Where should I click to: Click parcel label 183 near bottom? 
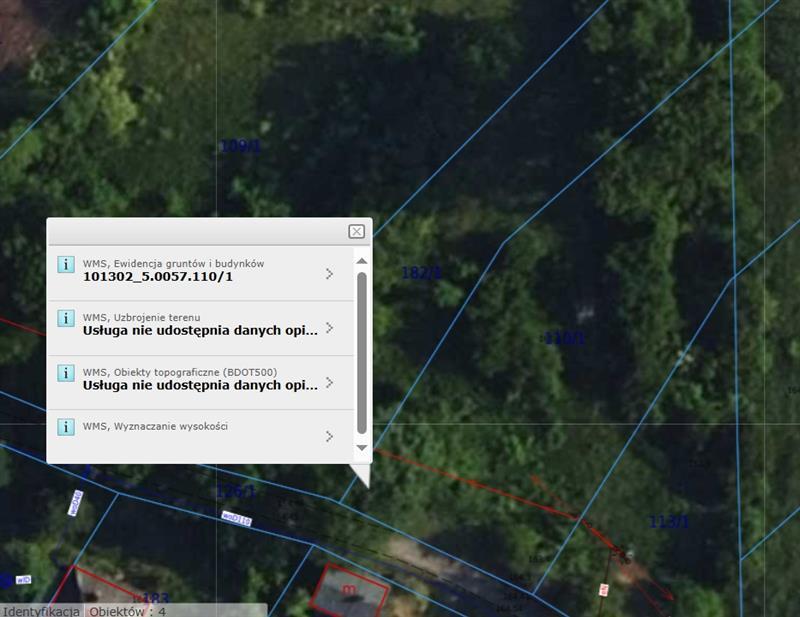(x=156, y=598)
